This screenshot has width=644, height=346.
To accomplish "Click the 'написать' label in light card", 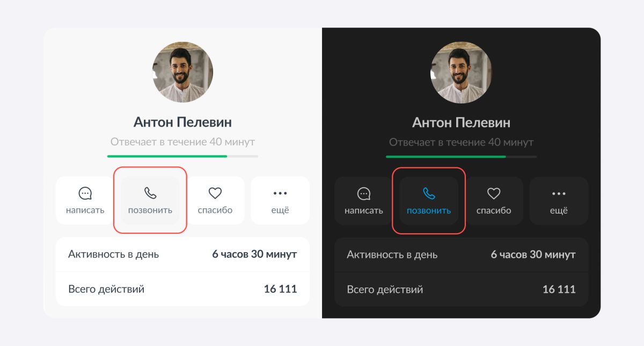I will click(x=85, y=210).
